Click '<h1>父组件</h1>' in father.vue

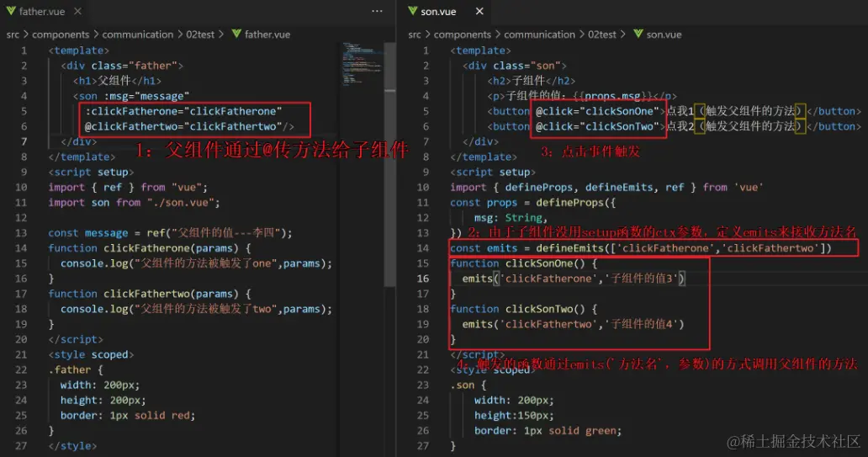[x=117, y=81]
